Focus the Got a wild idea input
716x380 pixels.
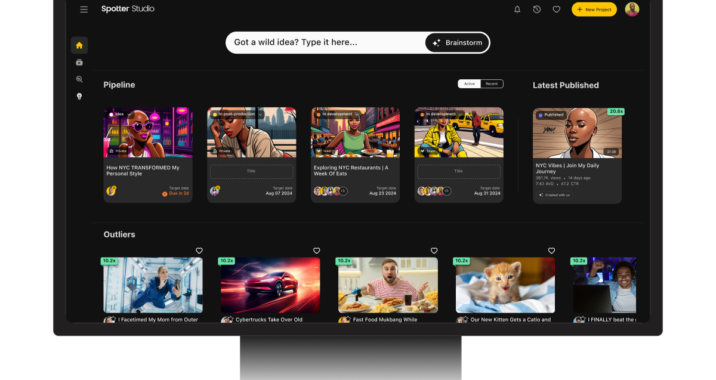[x=326, y=42]
